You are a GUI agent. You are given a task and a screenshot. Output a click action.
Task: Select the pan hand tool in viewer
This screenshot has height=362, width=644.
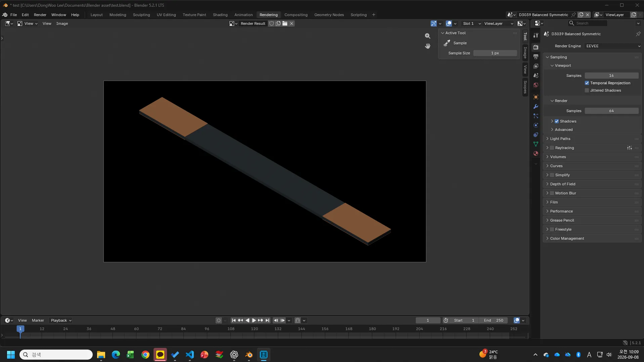pyautogui.click(x=427, y=46)
